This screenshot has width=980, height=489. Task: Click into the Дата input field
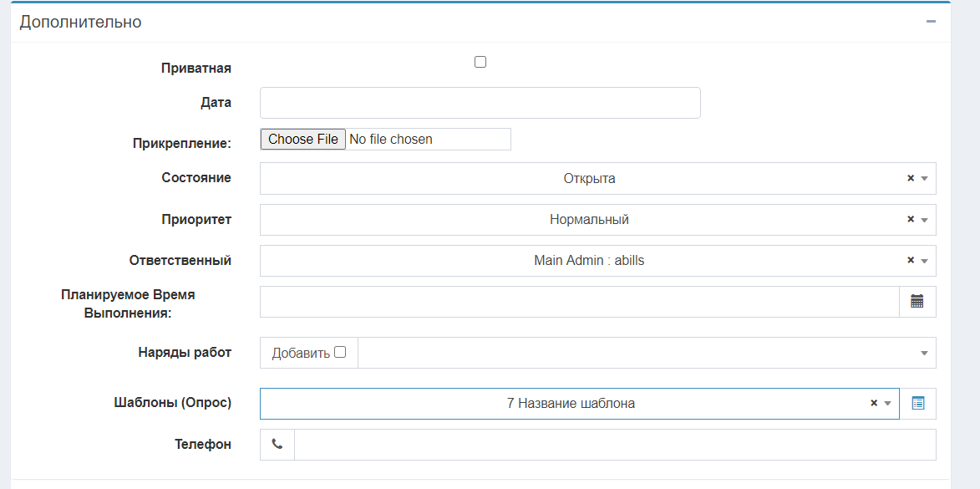tap(480, 103)
